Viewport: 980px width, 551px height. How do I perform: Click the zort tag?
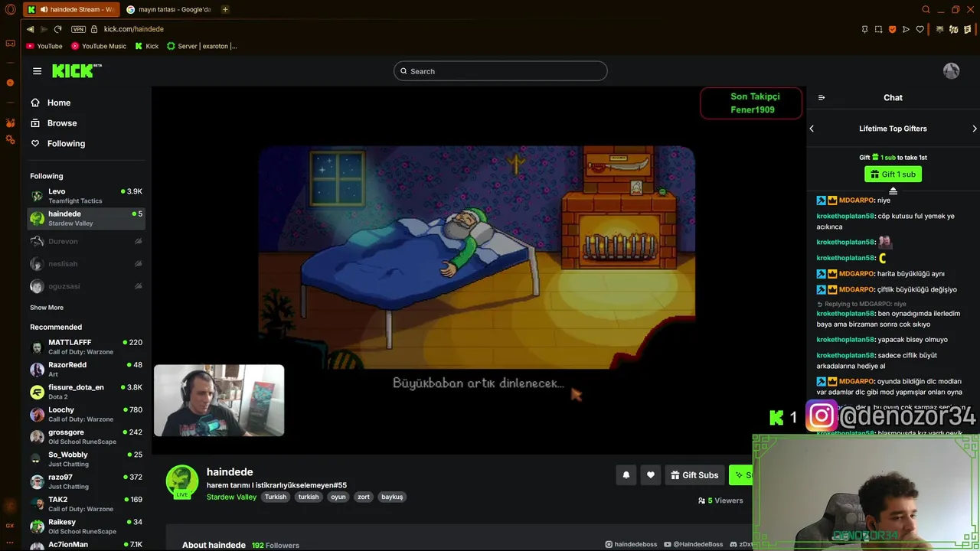(x=364, y=497)
